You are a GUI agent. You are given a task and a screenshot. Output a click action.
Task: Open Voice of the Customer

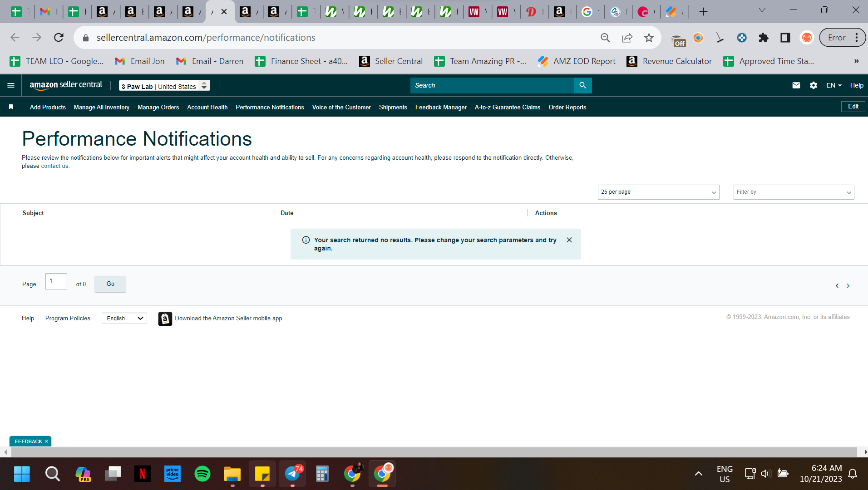point(341,107)
